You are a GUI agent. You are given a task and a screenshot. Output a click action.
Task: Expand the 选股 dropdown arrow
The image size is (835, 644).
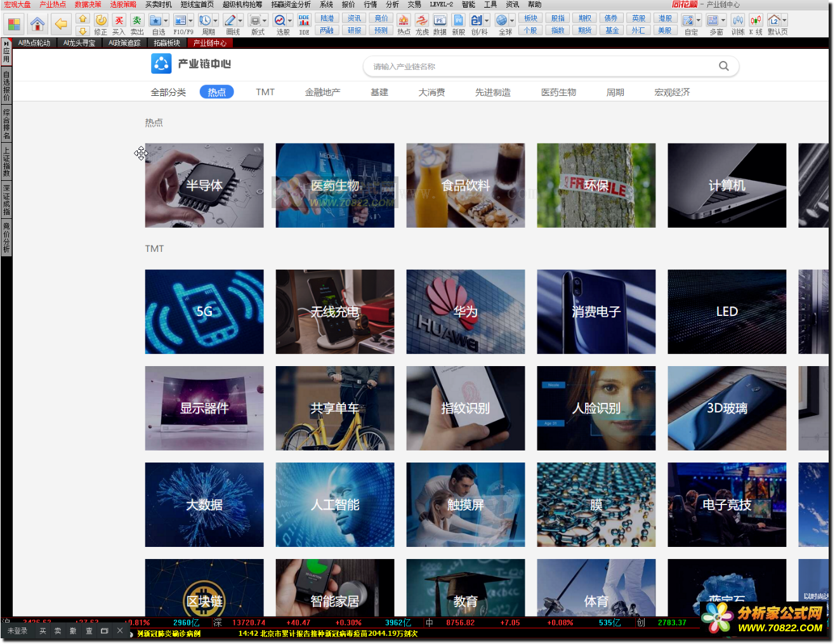click(290, 20)
